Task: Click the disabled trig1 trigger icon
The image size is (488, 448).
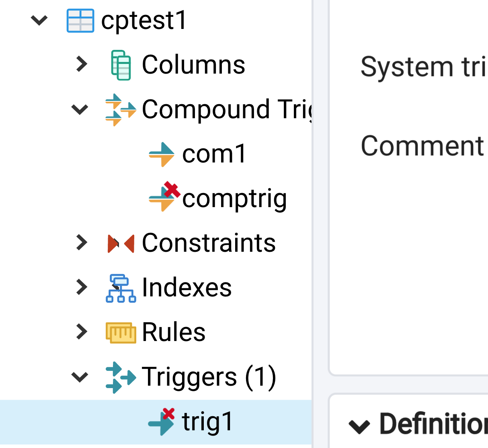Action: point(162,422)
